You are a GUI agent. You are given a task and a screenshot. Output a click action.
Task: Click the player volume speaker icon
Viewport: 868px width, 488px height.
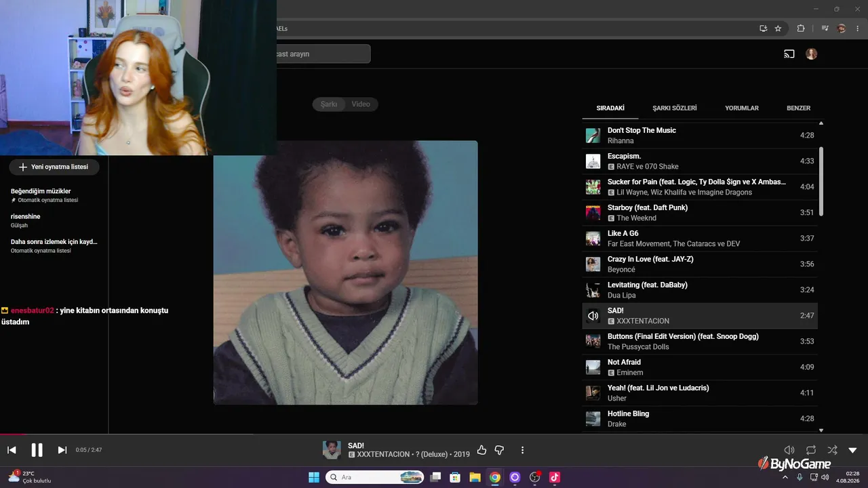[789, 450]
